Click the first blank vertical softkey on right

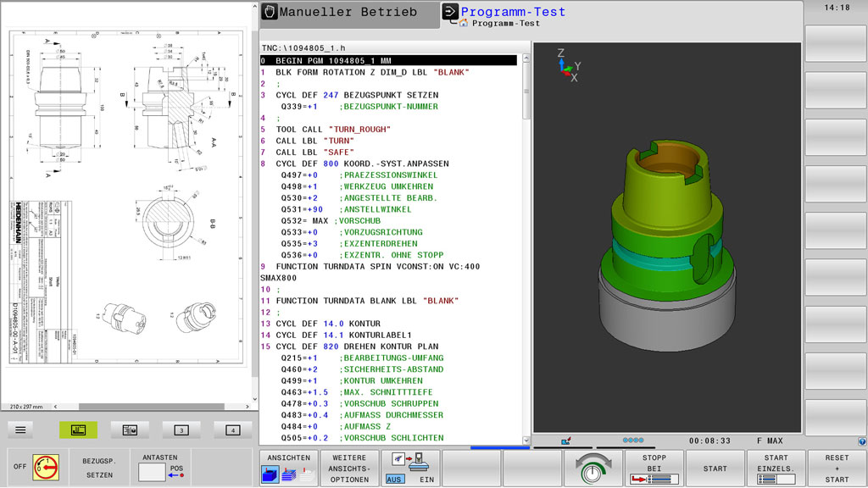coord(835,44)
